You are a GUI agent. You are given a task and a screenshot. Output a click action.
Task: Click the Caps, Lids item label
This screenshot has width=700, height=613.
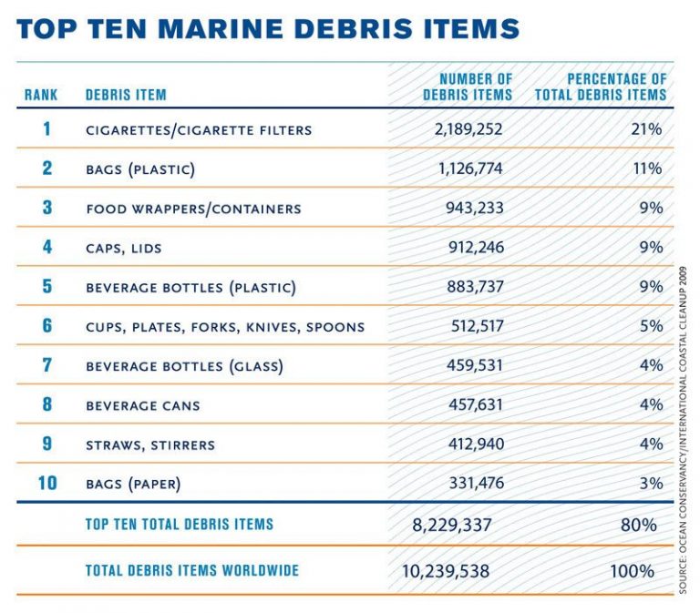click(124, 249)
